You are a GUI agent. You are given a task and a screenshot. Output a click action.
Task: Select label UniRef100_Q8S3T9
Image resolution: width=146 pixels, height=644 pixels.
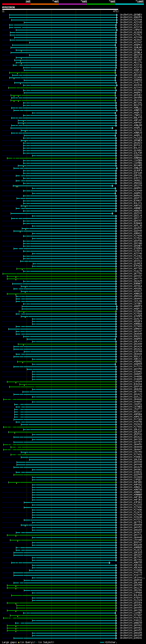point(131,55)
